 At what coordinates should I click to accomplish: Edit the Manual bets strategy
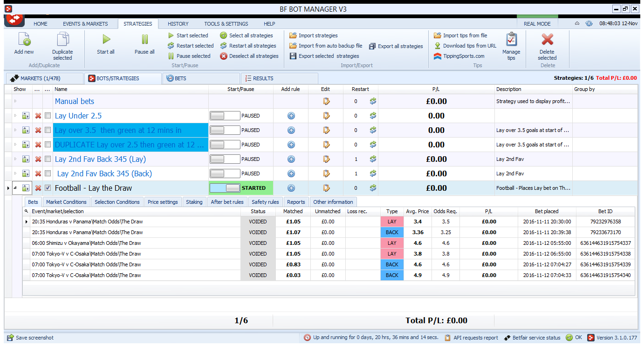326,101
